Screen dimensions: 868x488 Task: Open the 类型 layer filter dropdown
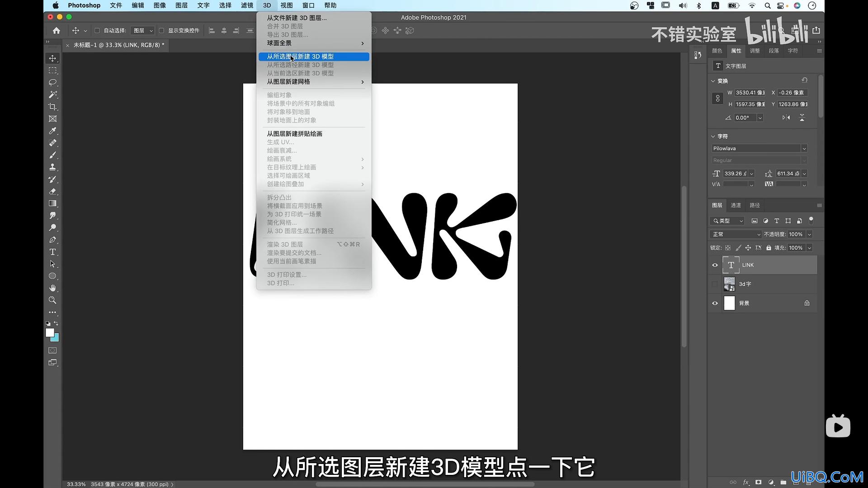[x=727, y=221]
